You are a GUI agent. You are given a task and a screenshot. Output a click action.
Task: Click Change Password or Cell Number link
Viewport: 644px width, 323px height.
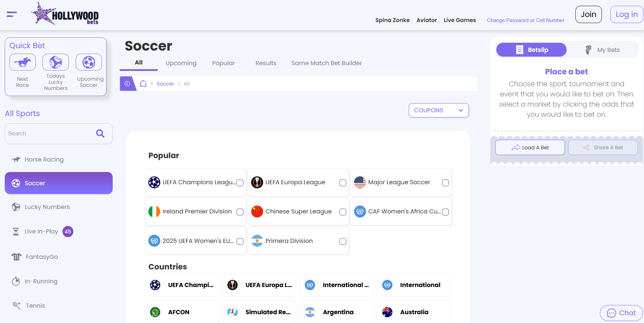[526, 20]
